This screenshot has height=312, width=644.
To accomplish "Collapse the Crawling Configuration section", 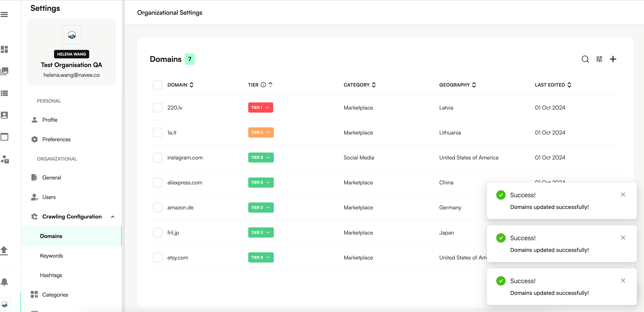I will tap(113, 217).
